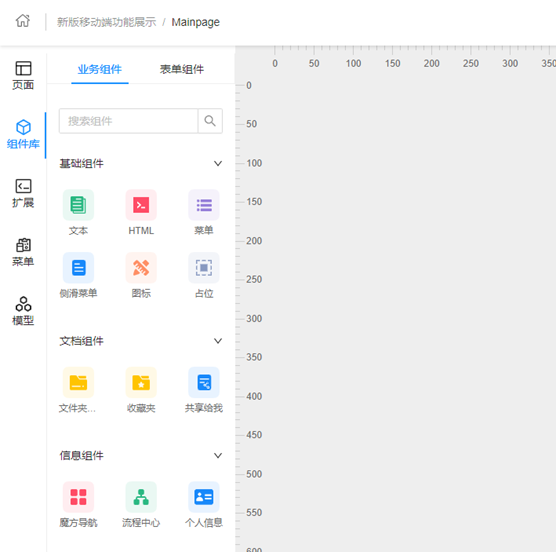Screen dimensions: 556x552
Task: Open the 菜单 sidebar panel
Action: 23,252
